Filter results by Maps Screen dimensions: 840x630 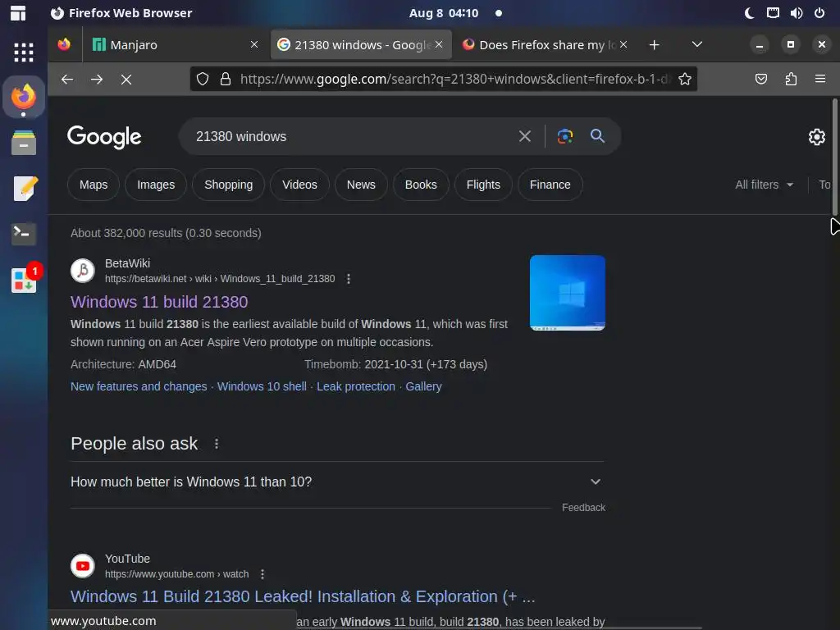(94, 185)
